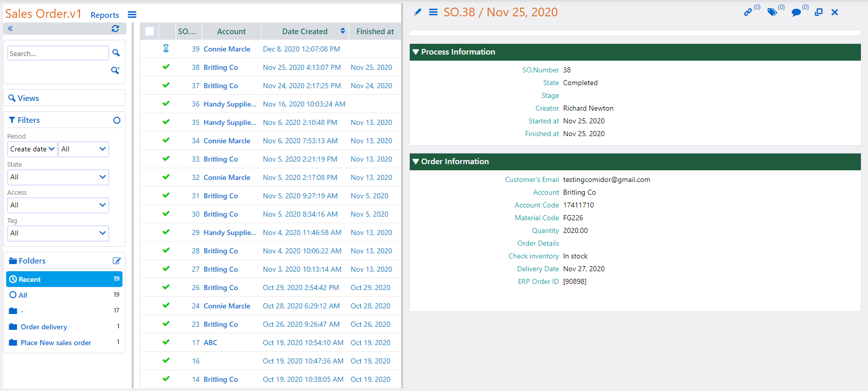Collapse the Process Information section
The width and height of the screenshot is (868, 391).
[x=416, y=52]
